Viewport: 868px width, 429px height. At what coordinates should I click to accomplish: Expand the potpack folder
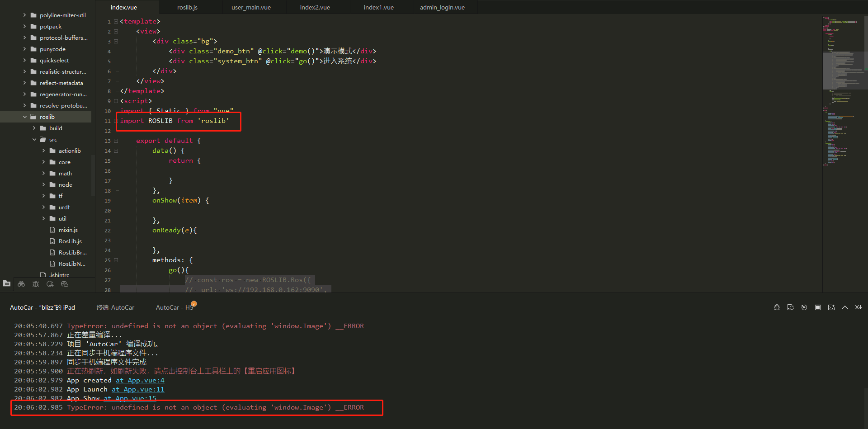24,26
